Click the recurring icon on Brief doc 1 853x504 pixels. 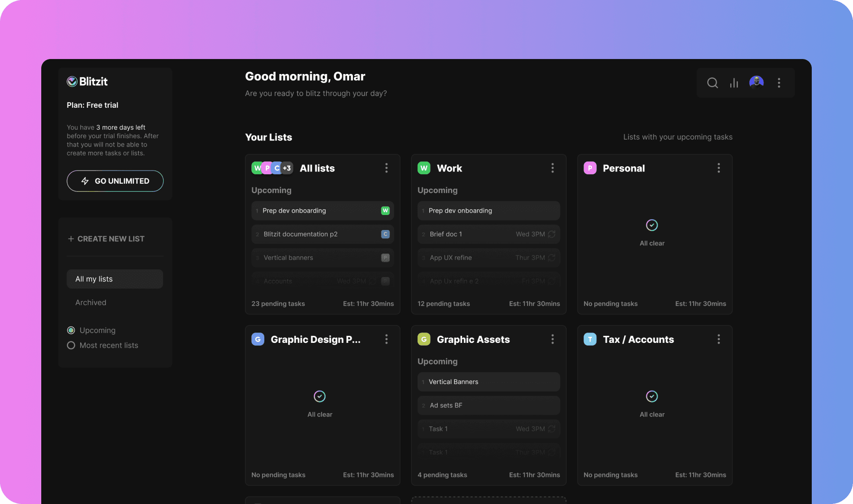552,234
